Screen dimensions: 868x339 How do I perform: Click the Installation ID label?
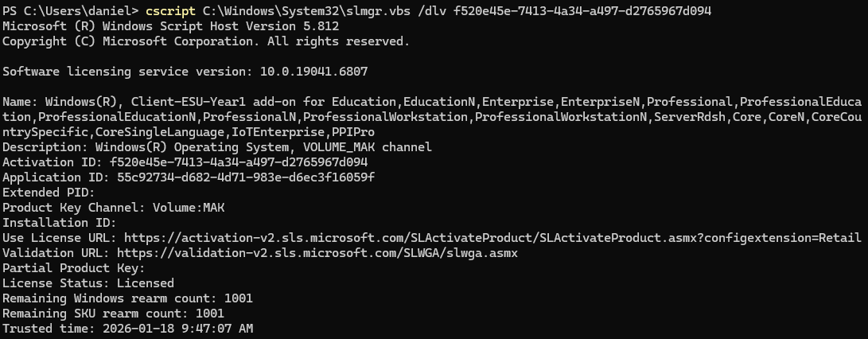pos(59,223)
